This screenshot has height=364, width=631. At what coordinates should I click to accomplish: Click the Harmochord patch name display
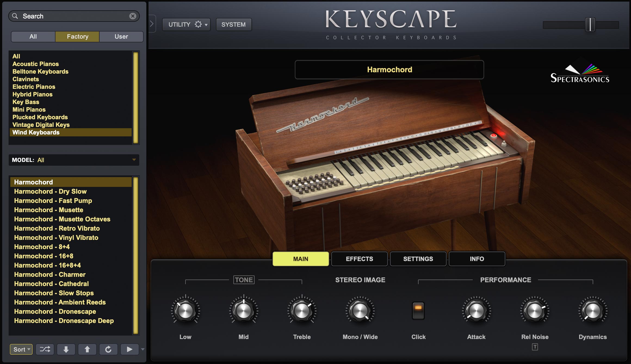coord(389,70)
